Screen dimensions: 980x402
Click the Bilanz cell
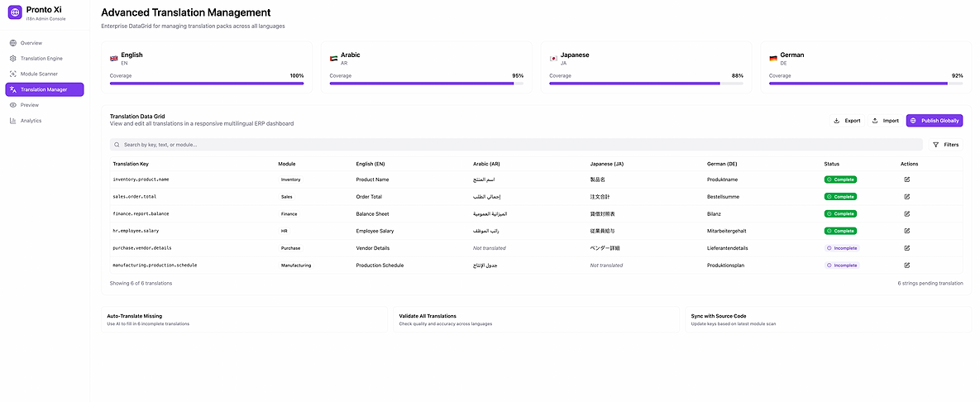tap(714, 213)
